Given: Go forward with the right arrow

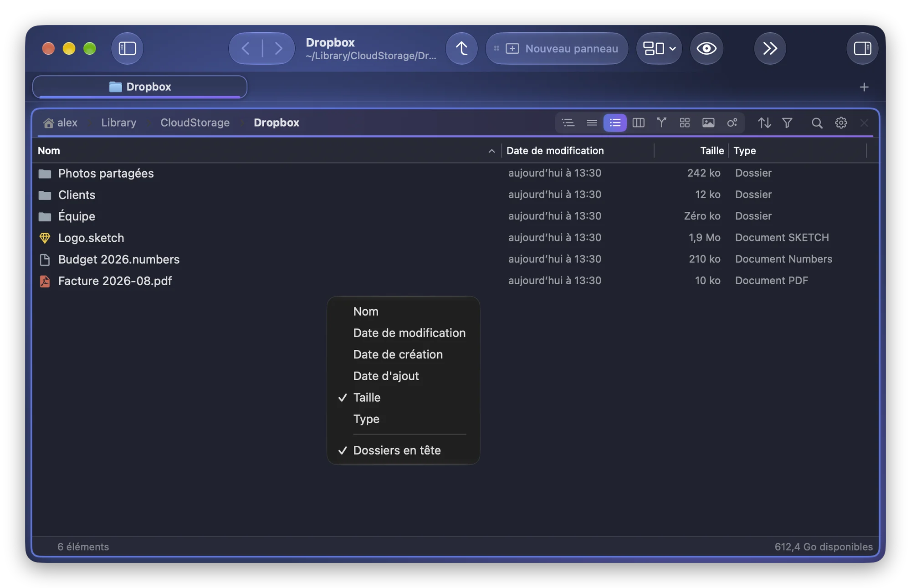Looking at the screenshot, I should point(278,48).
